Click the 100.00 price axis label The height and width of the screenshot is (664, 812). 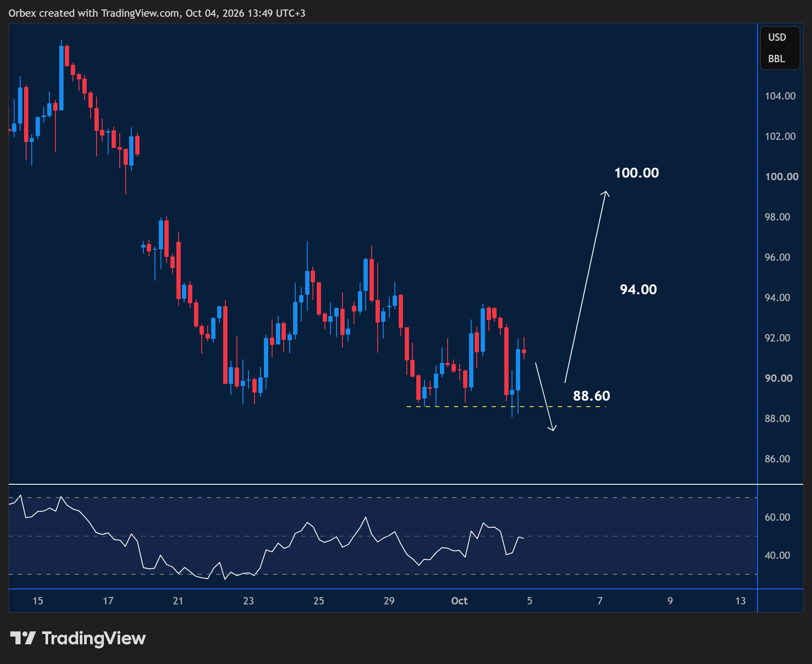click(782, 177)
